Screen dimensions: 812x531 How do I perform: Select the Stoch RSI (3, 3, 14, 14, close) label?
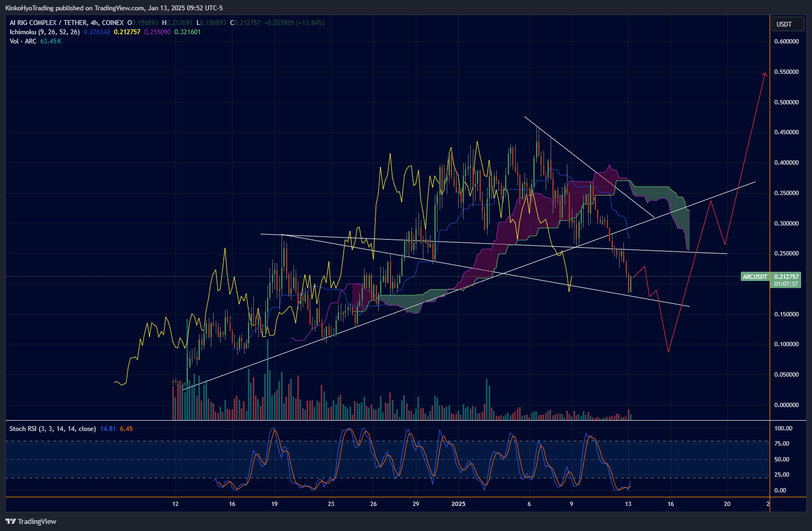click(x=53, y=429)
